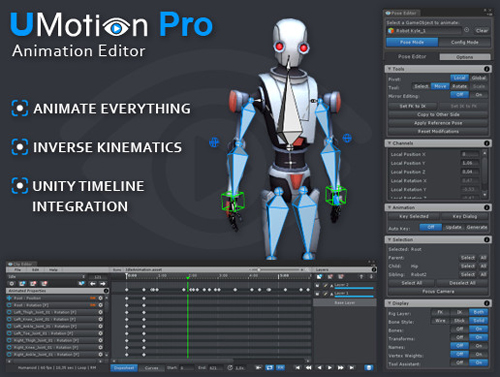Collapse the Display section

coord(389,303)
